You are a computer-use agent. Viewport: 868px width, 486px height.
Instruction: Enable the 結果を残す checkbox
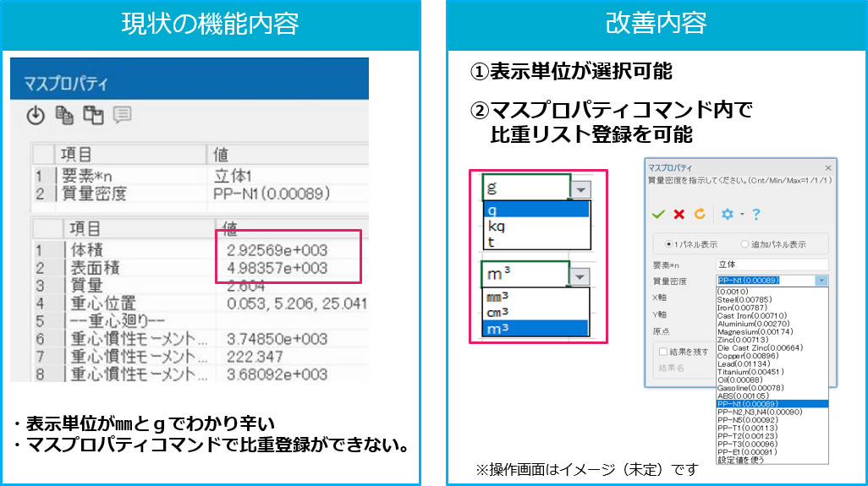tap(664, 351)
